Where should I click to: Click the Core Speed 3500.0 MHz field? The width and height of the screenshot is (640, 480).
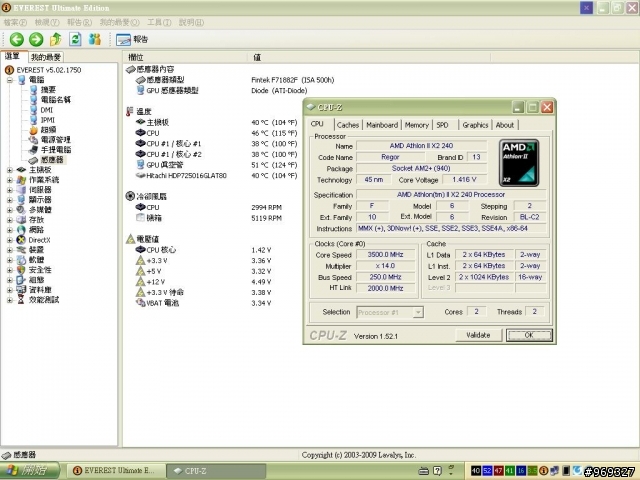coord(385,255)
